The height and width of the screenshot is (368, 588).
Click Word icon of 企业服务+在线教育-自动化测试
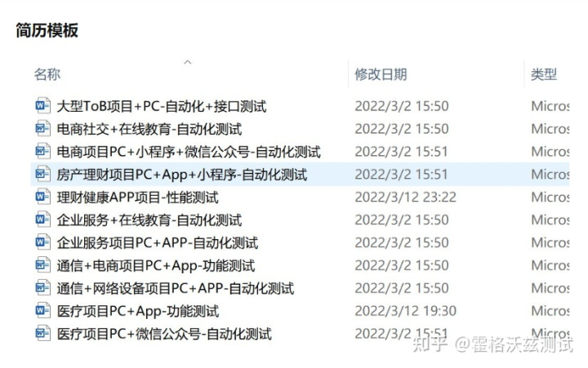pyautogui.click(x=42, y=219)
